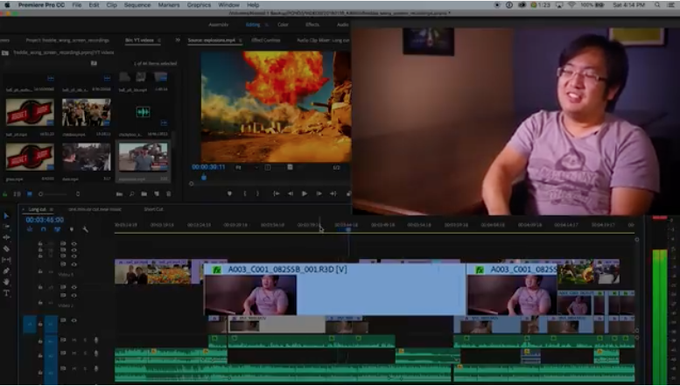Open Editing workspace menu icon
The height and width of the screenshot is (386, 680).
[x=267, y=25]
